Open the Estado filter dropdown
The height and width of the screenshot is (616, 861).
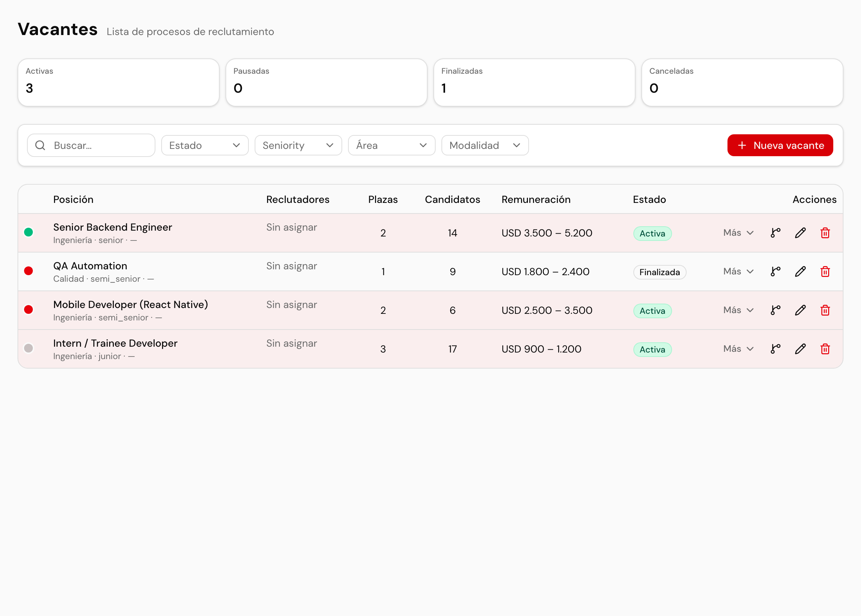[205, 145]
